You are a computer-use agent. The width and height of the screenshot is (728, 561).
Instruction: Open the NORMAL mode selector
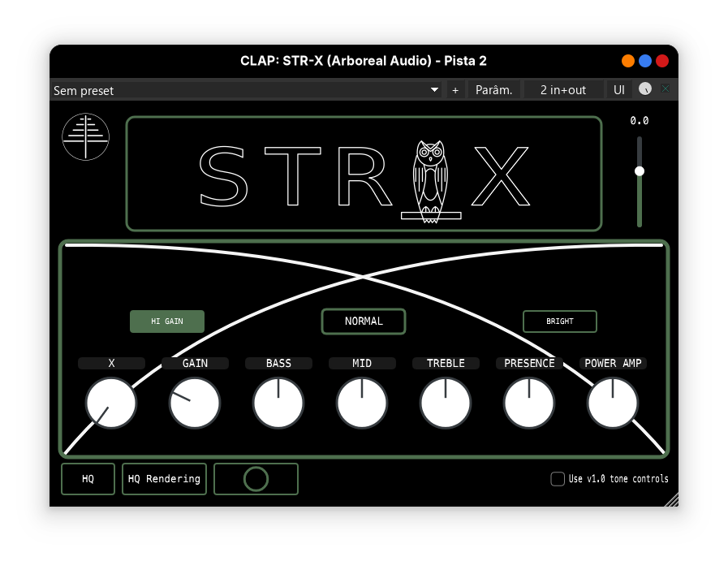(x=364, y=321)
